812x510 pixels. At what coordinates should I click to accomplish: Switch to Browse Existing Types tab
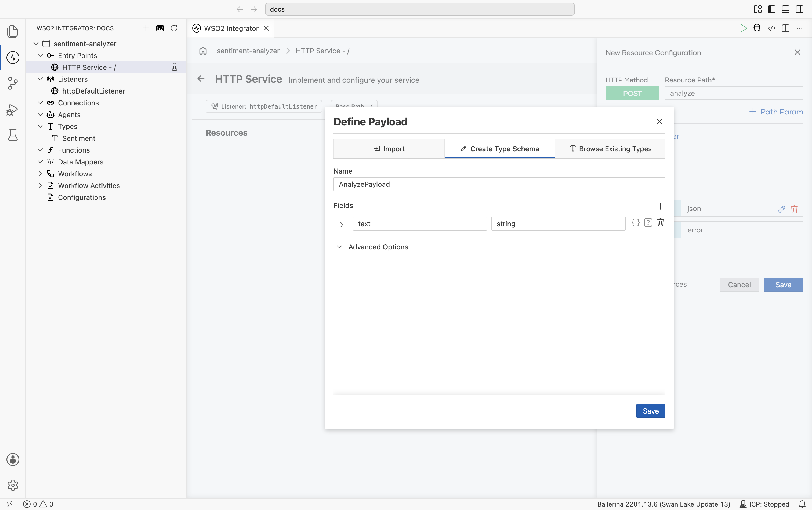click(610, 149)
